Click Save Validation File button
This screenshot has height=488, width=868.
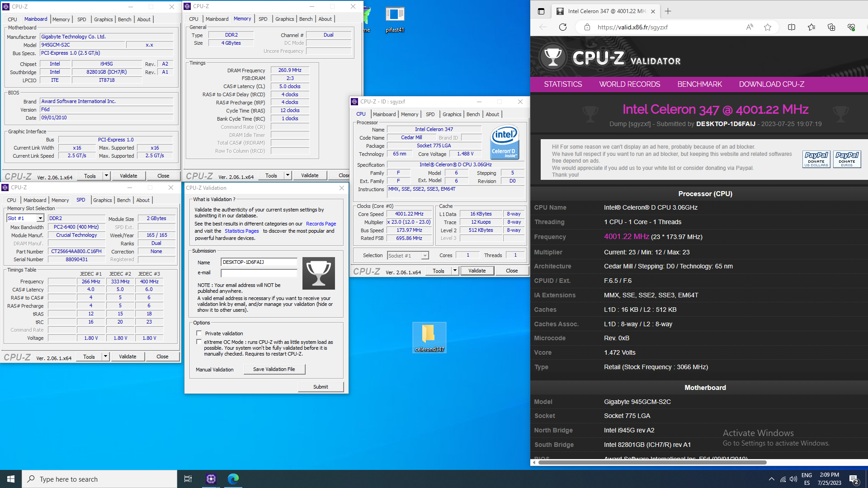click(x=274, y=369)
